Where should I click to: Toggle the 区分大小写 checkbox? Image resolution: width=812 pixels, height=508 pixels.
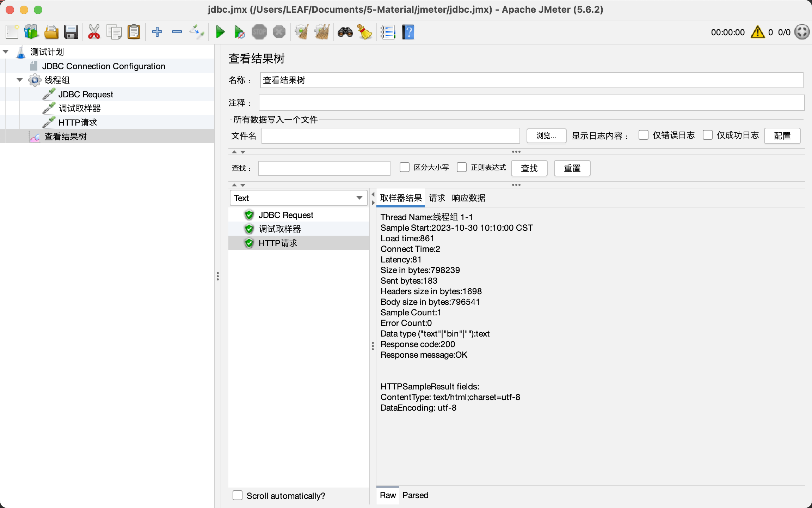coord(405,167)
